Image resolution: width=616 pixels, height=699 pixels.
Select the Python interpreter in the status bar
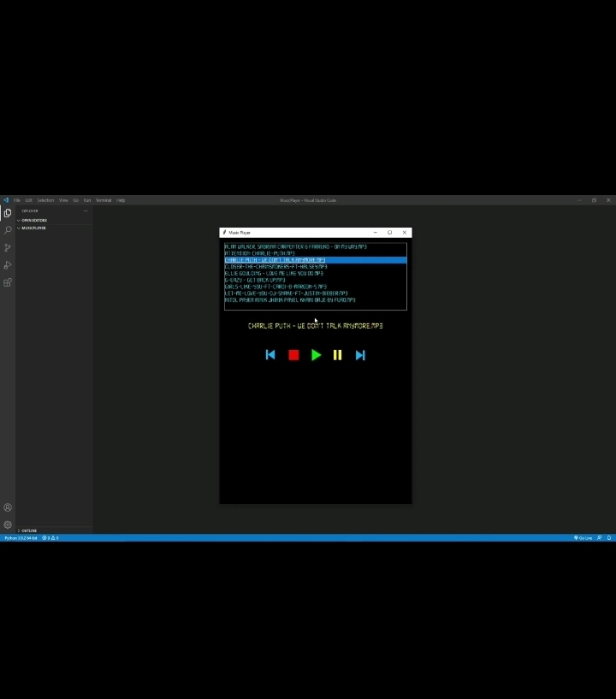point(21,538)
